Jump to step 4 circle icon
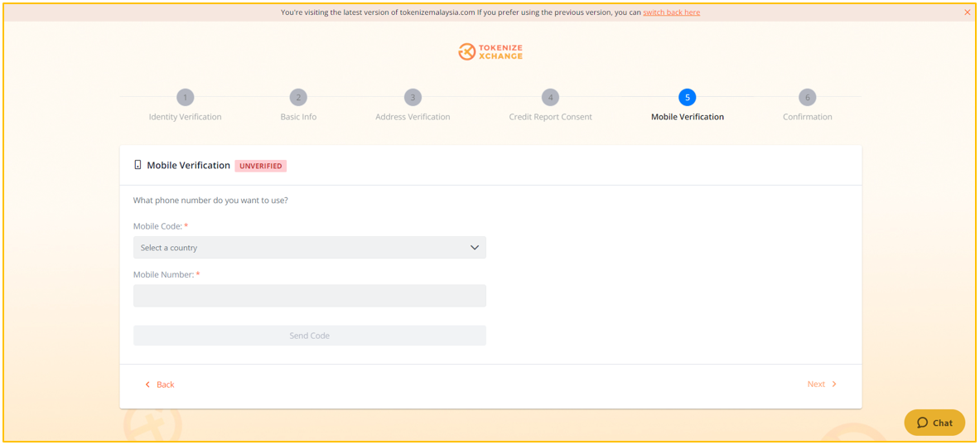 (550, 98)
